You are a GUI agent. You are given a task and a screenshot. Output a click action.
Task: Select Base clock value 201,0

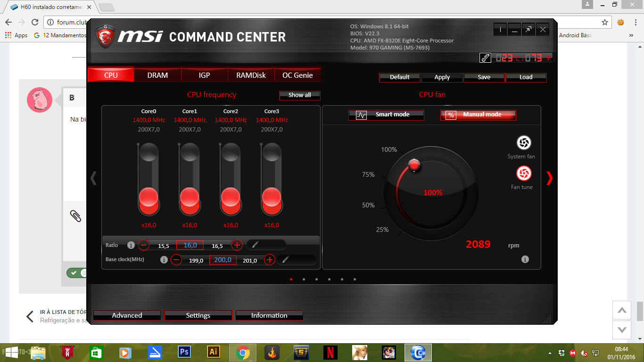pyautogui.click(x=249, y=261)
